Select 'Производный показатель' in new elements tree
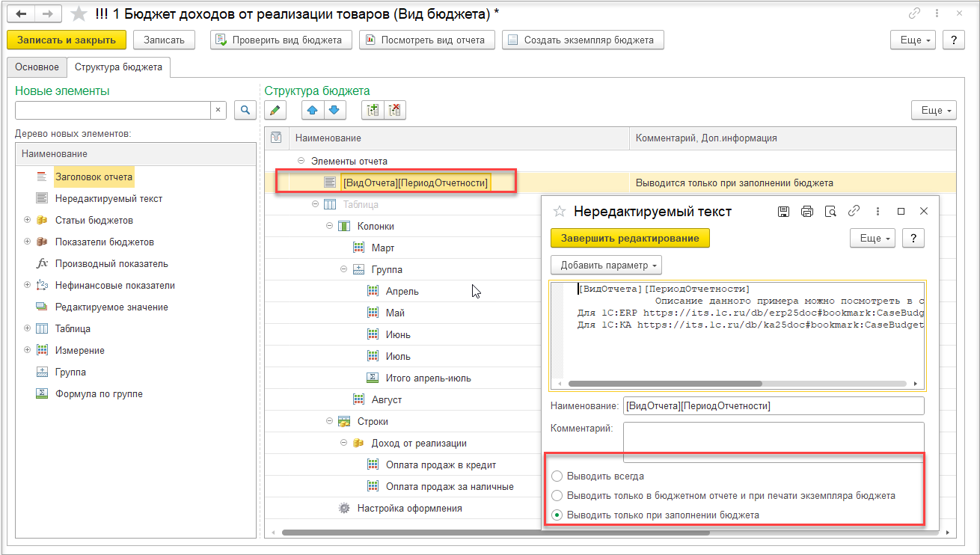980x555 pixels. (111, 264)
